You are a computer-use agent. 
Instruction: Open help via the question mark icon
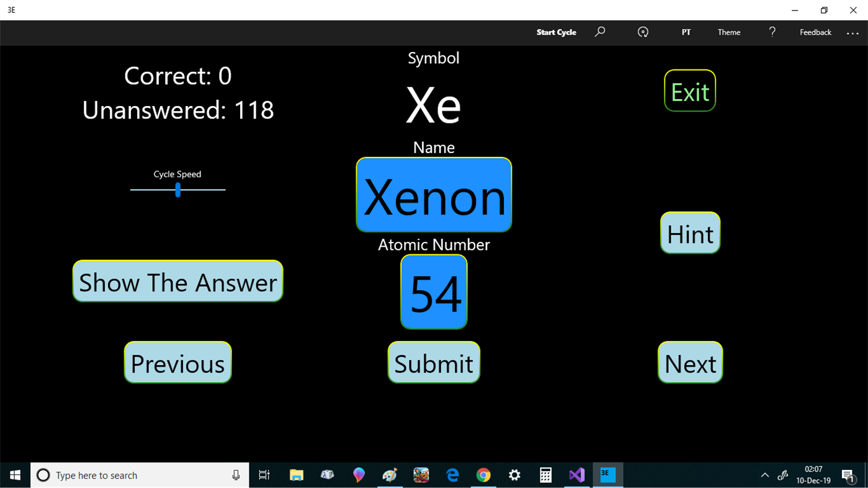pyautogui.click(x=772, y=32)
